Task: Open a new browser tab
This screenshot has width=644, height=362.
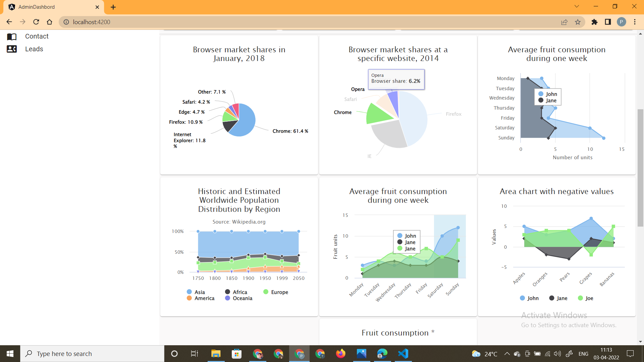Action: (x=113, y=7)
